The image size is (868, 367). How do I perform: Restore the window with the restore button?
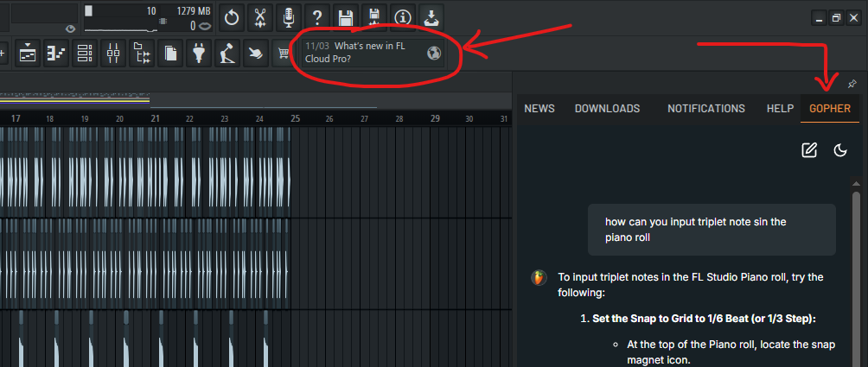[837, 18]
